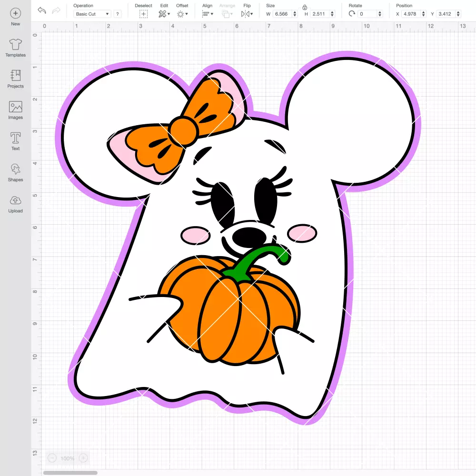Select the black nose shape
The image size is (476, 476).
(249, 237)
